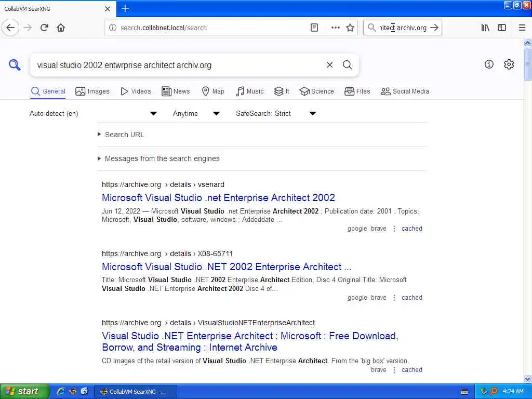Click the Firefox search bar text
This screenshot has width=532, height=399.
tap(403, 28)
